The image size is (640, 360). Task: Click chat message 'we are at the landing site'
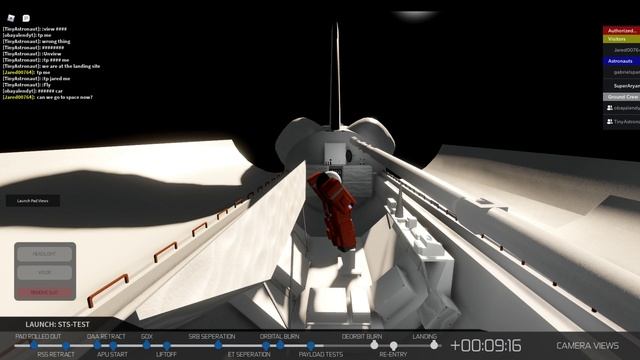point(71,66)
